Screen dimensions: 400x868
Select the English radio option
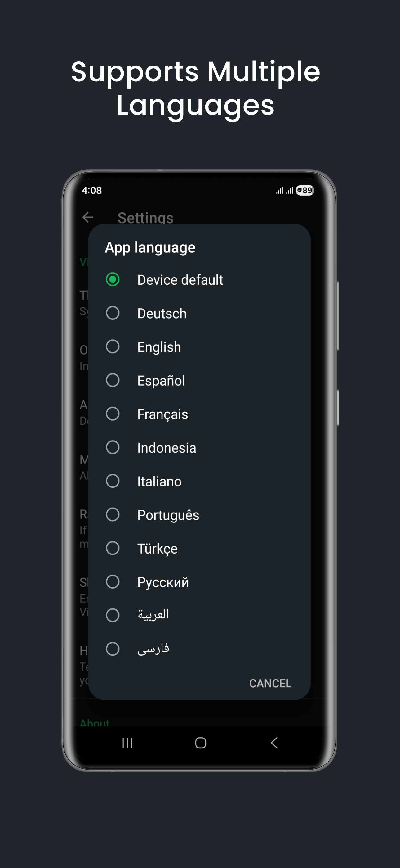coord(113,347)
